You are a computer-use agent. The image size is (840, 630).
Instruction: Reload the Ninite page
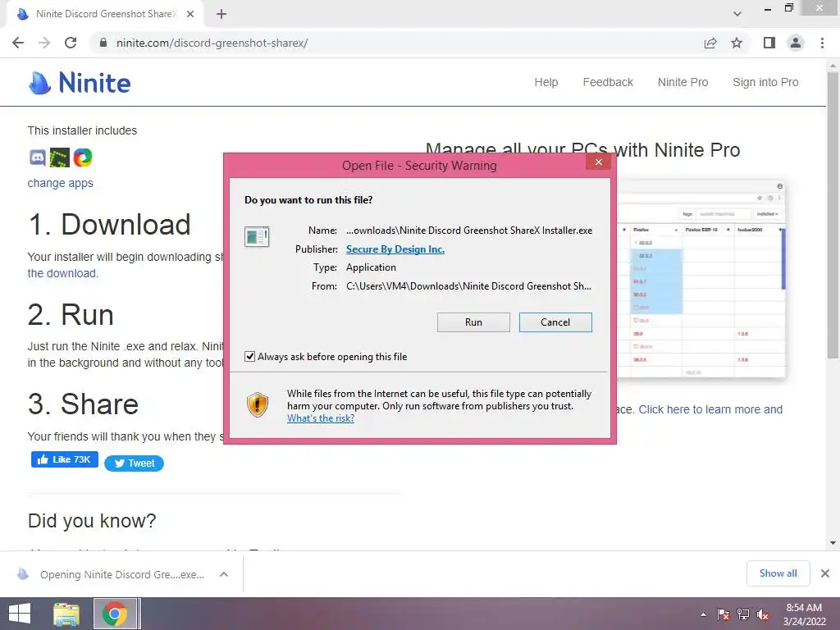pos(71,43)
